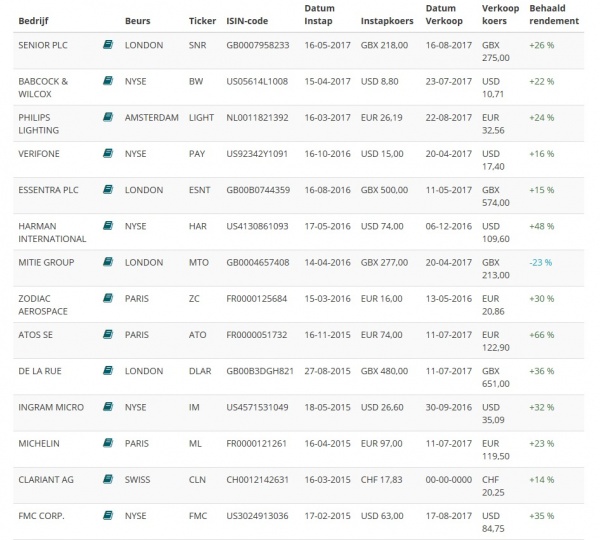Click the 00-00-0000 sale date

point(448,480)
